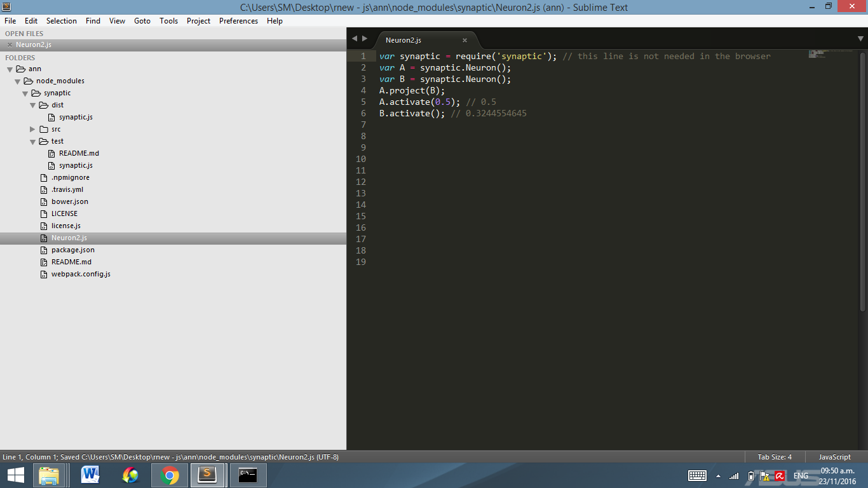Open the tab list dropdown arrow
This screenshot has width=868, height=488.
(860, 39)
